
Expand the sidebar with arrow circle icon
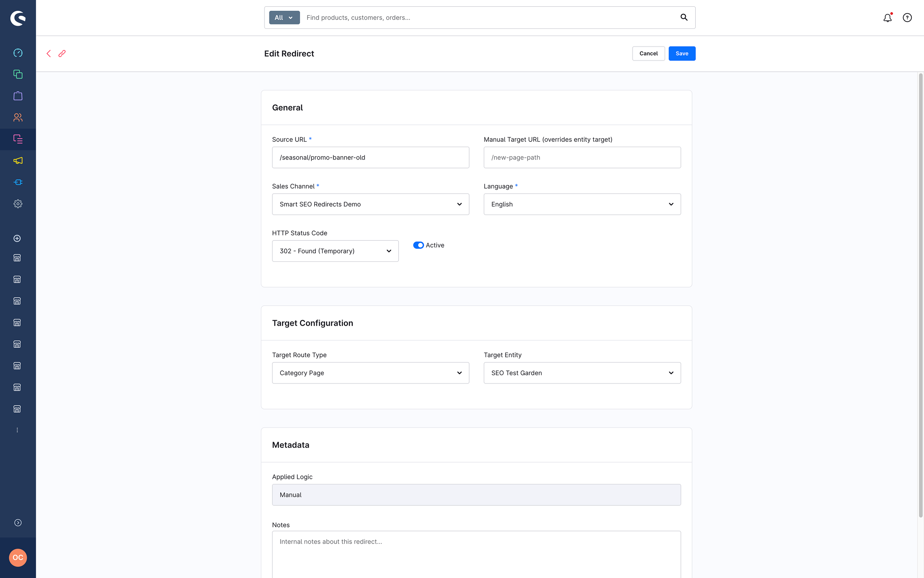[18, 522]
